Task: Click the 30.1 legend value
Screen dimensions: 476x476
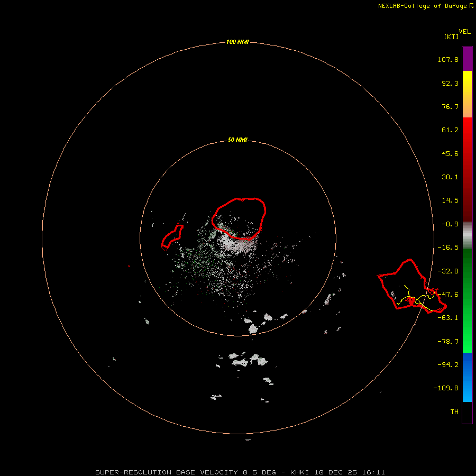Action: (x=450, y=177)
